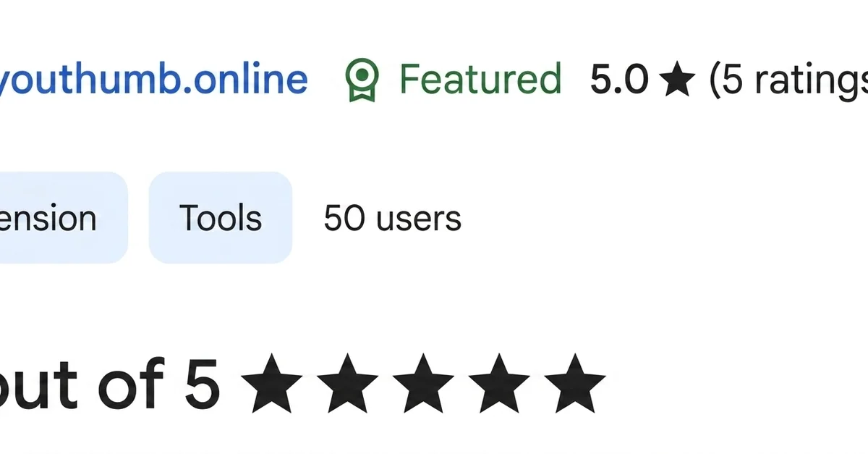Click the 50 users count
Screen dimensions: 868x454
392,218
